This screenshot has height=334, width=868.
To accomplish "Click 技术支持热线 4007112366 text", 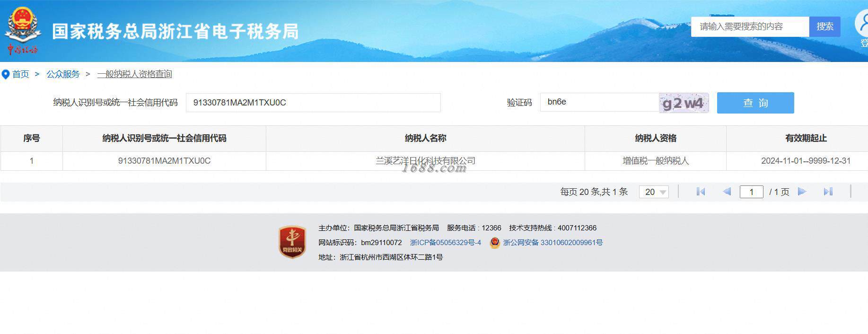I will tap(552, 228).
